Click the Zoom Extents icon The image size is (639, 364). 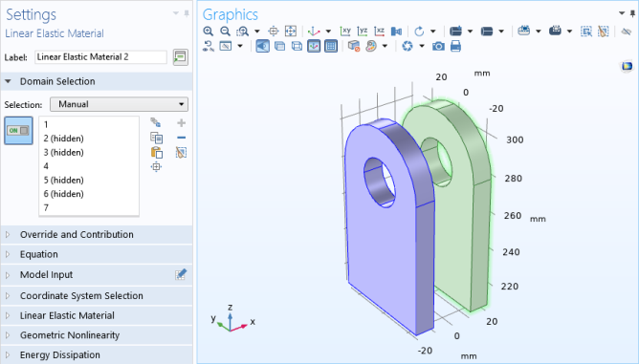tap(291, 32)
